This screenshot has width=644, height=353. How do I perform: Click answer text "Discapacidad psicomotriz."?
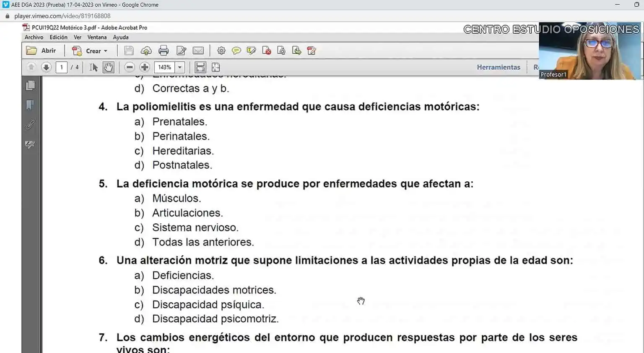[216, 319]
